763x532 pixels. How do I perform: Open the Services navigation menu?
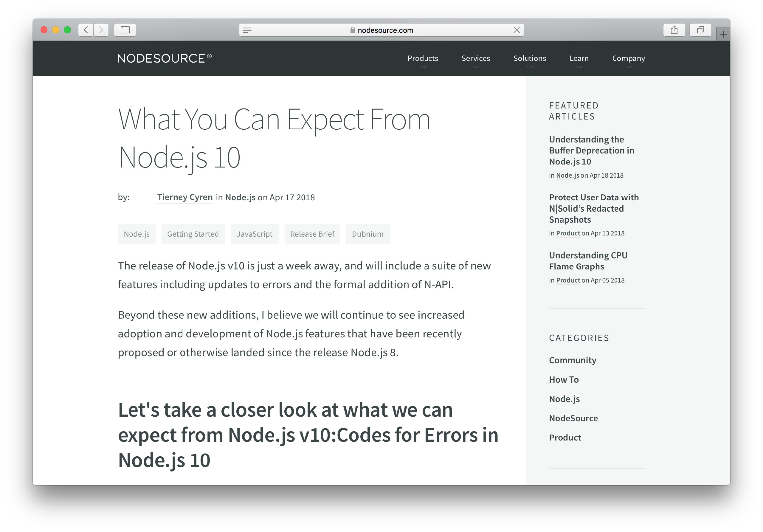coord(476,58)
